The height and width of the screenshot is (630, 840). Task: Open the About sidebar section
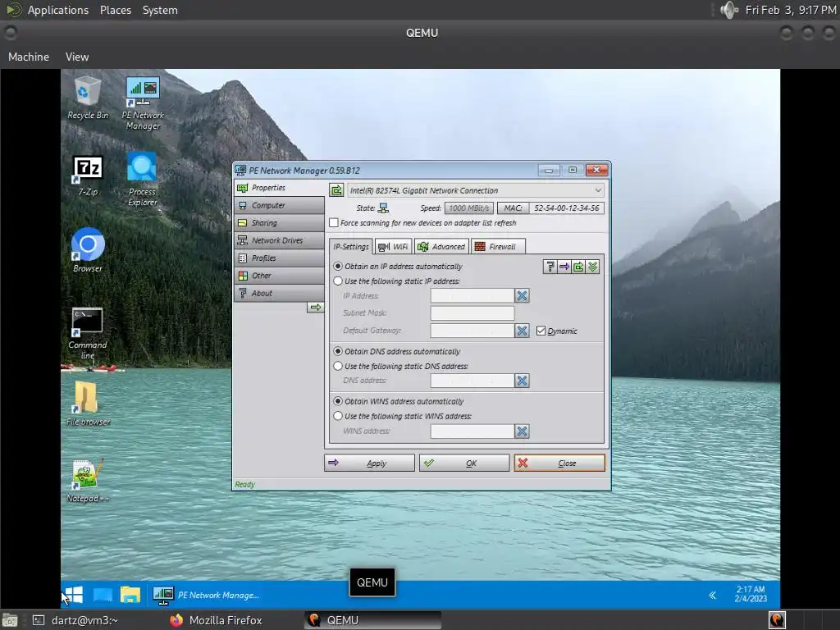click(x=279, y=293)
